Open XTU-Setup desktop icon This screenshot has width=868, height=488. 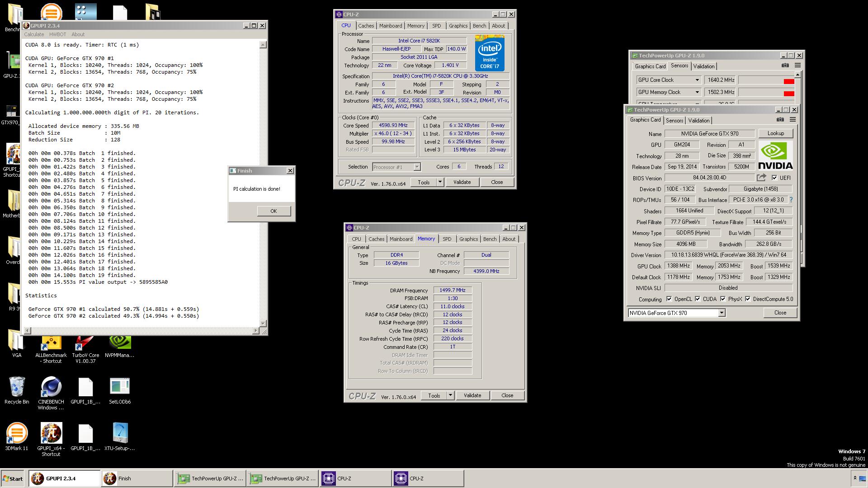[120, 436]
